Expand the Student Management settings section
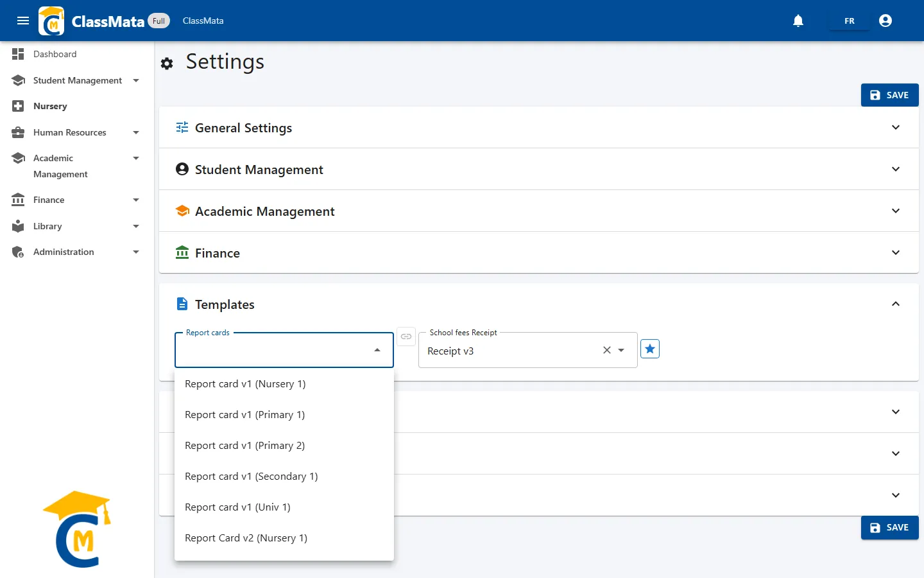Image resolution: width=924 pixels, height=578 pixels. click(x=896, y=169)
